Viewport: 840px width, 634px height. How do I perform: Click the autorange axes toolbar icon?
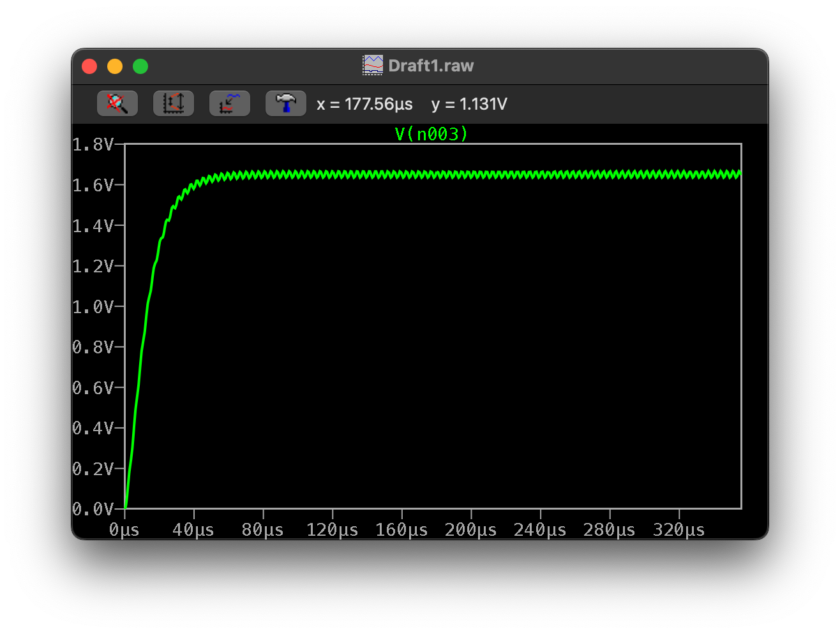[174, 103]
